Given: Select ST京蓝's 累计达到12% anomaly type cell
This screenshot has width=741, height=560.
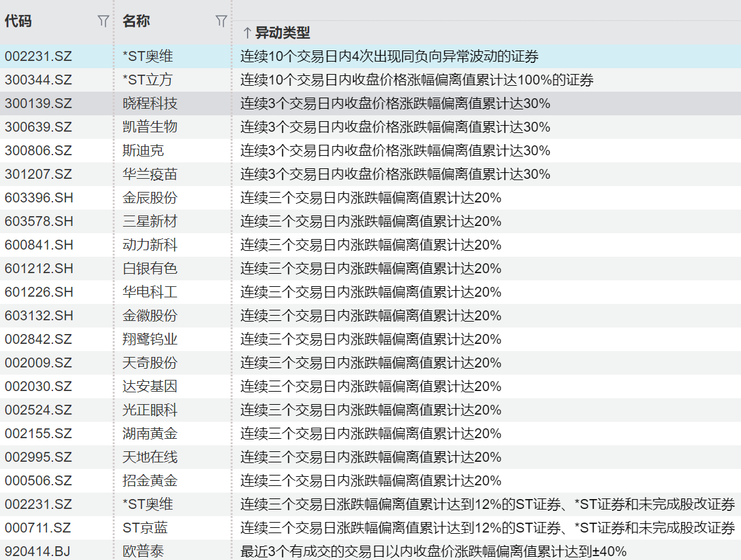Looking at the screenshot, I should click(487, 528).
